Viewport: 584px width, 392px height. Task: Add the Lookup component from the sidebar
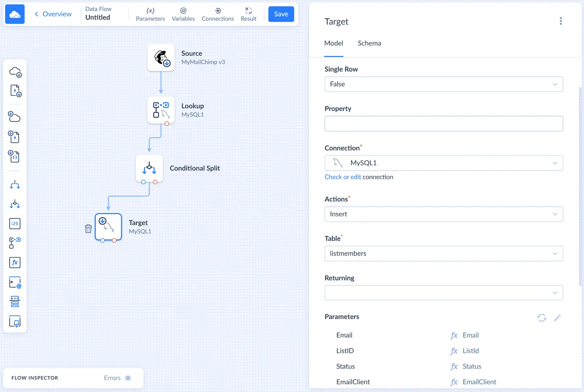[x=15, y=243]
